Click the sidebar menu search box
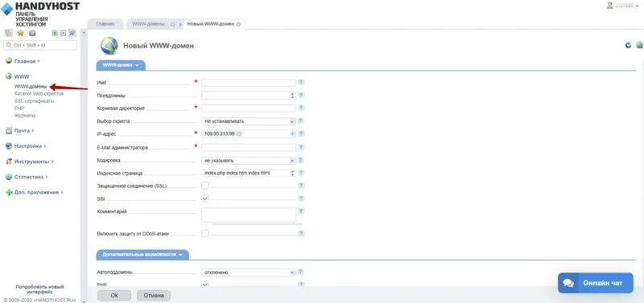The image size is (644, 303). (40, 45)
